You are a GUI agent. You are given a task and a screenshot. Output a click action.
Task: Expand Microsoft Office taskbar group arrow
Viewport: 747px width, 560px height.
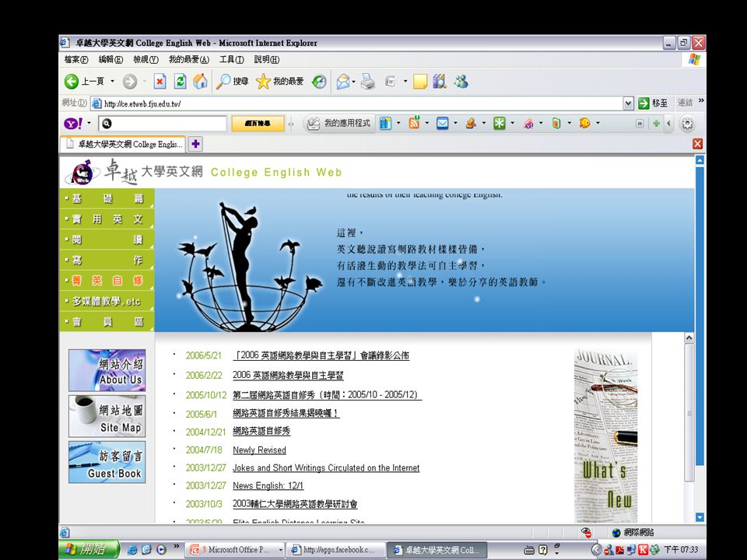coord(281,550)
